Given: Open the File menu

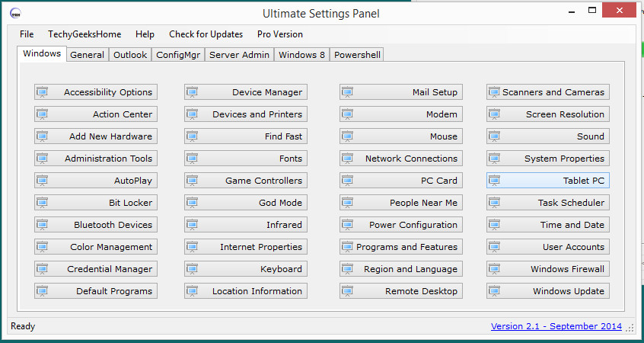Looking at the screenshot, I should tap(27, 34).
